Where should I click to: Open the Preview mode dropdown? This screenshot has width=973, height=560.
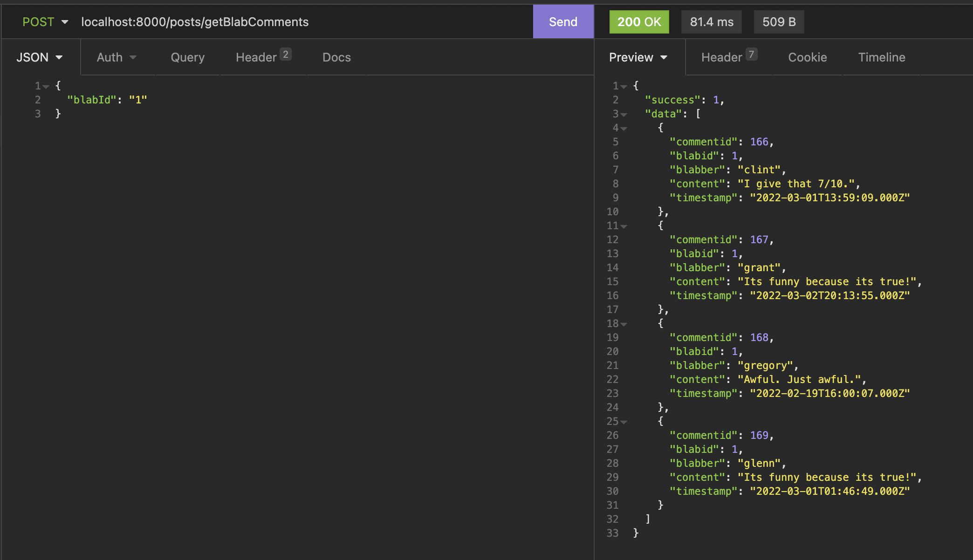[638, 57]
